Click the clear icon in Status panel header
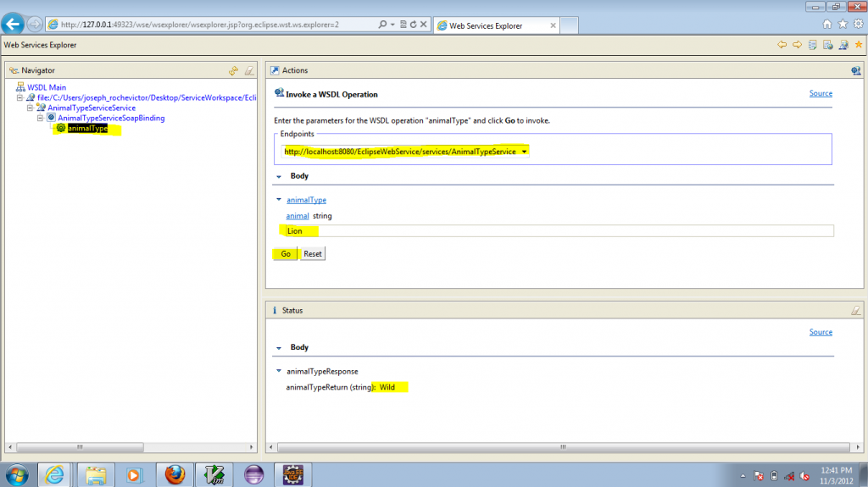Viewport: 868px width, 487px height. pyautogui.click(x=855, y=311)
